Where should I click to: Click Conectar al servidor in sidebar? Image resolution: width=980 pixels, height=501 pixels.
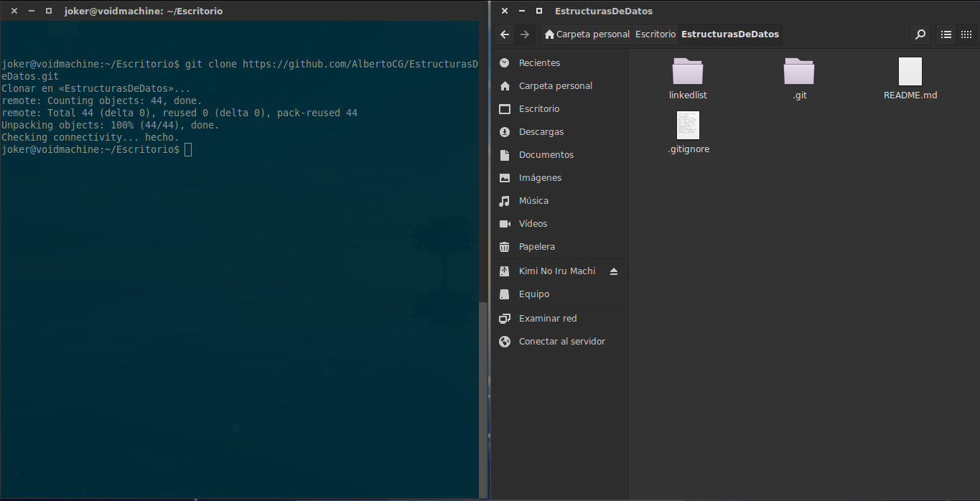pyautogui.click(x=561, y=342)
